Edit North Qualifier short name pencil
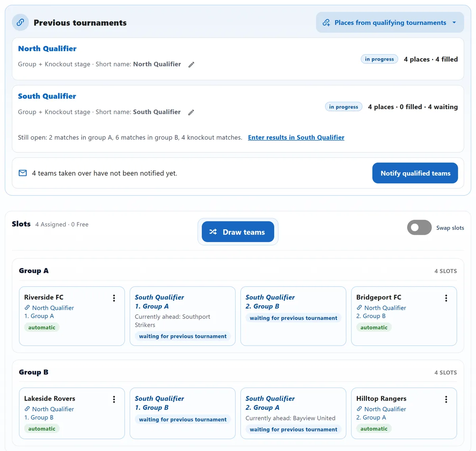Viewport: 476px width, 451px height. pos(191,65)
